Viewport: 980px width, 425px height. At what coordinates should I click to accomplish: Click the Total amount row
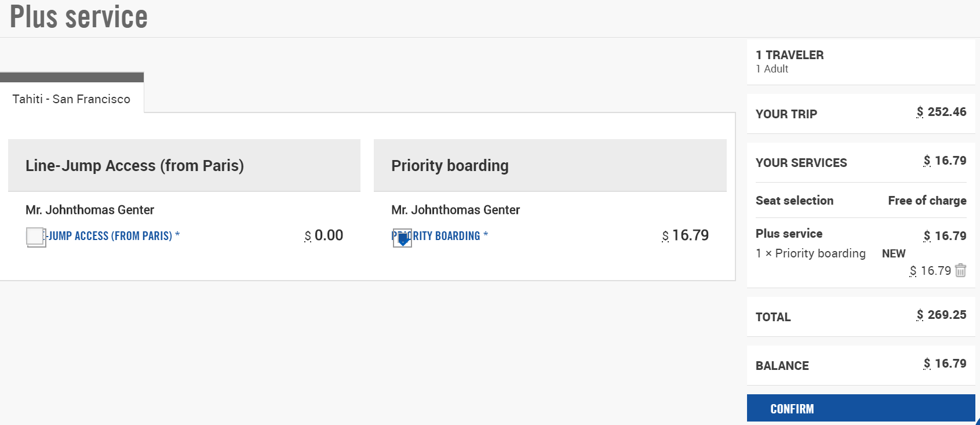[861, 317]
